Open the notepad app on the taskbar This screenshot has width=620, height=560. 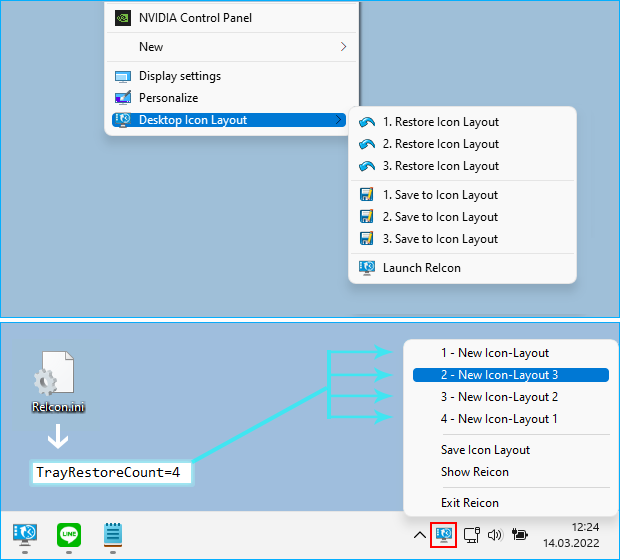tap(113, 535)
